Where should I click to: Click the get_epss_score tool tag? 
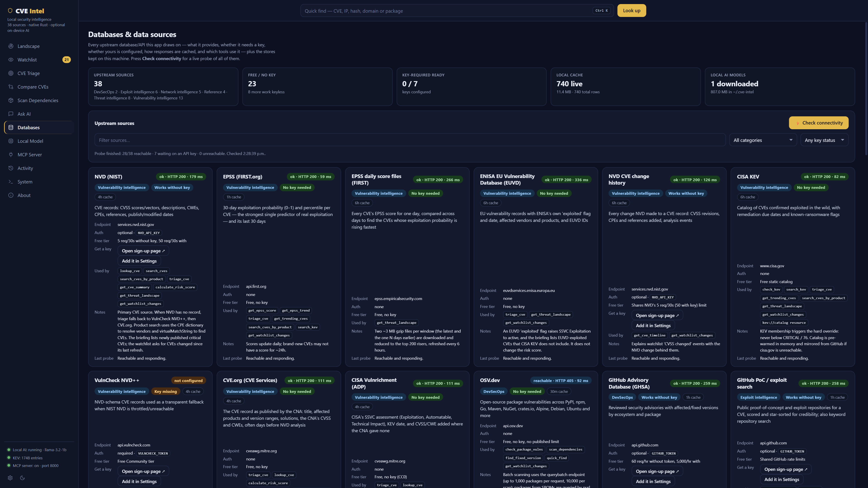click(x=262, y=310)
